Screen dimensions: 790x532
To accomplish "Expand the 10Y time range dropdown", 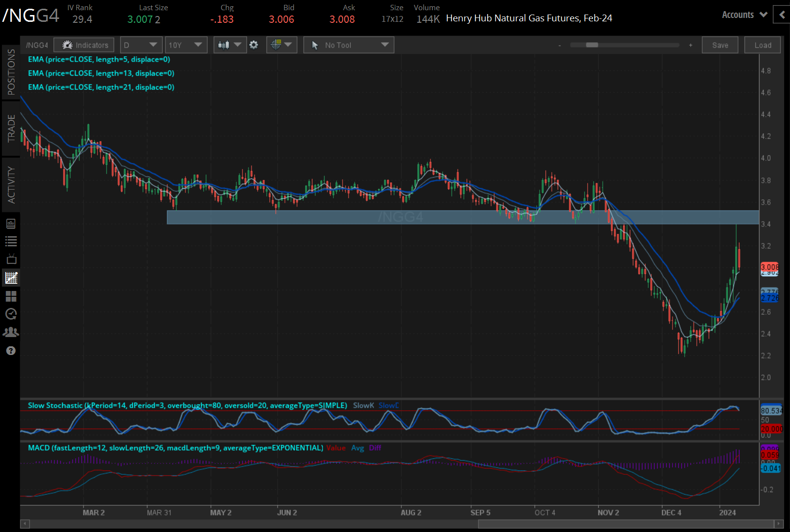I will [x=185, y=45].
